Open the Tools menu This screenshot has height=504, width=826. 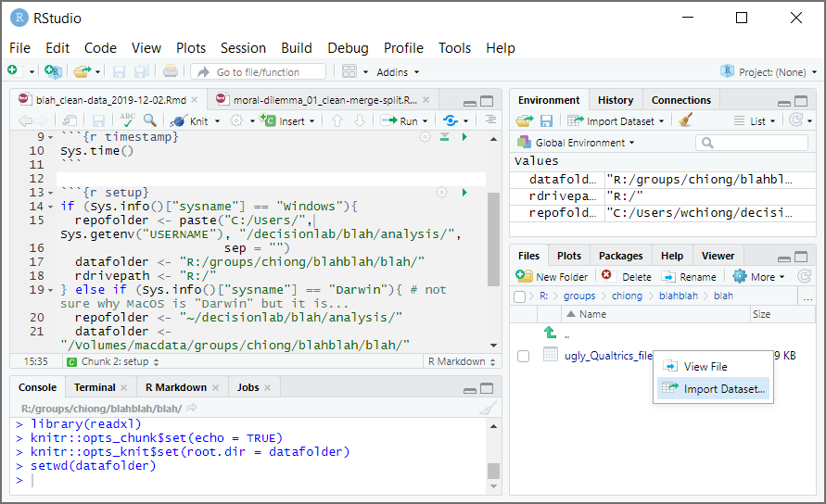[454, 48]
